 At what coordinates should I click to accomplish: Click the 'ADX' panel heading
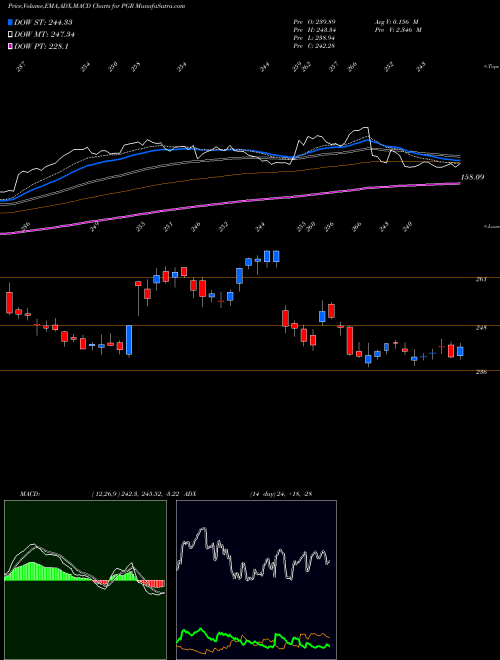click(x=190, y=494)
